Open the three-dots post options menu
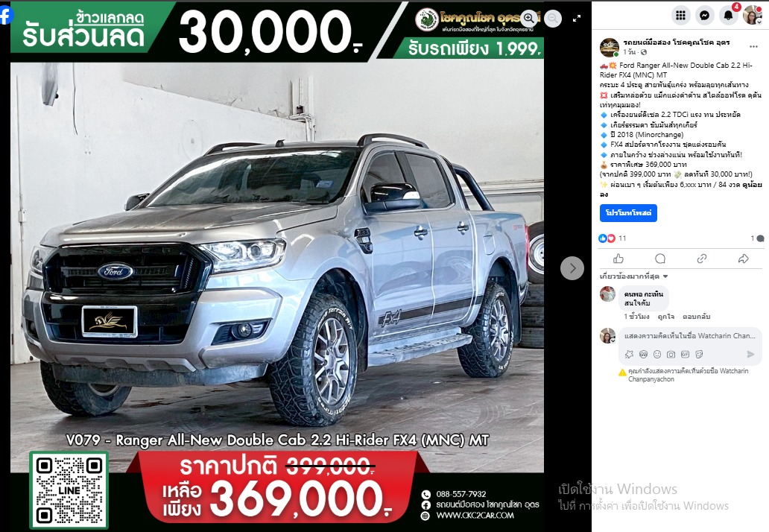 pyautogui.click(x=753, y=47)
